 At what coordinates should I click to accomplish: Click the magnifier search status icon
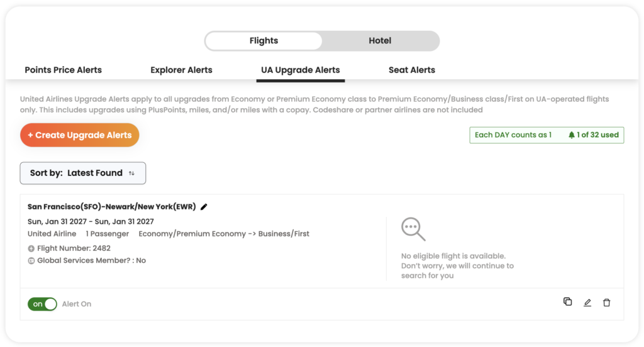(x=413, y=229)
